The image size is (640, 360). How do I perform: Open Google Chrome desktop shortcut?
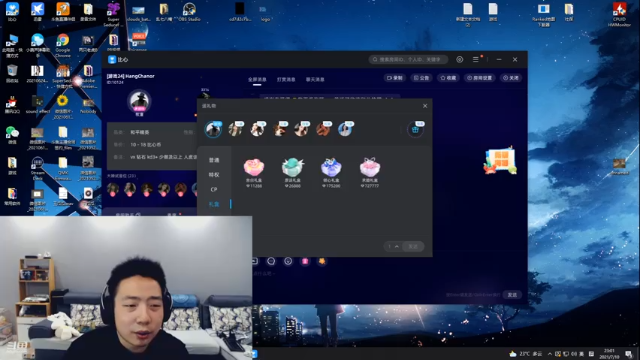[x=63, y=45]
